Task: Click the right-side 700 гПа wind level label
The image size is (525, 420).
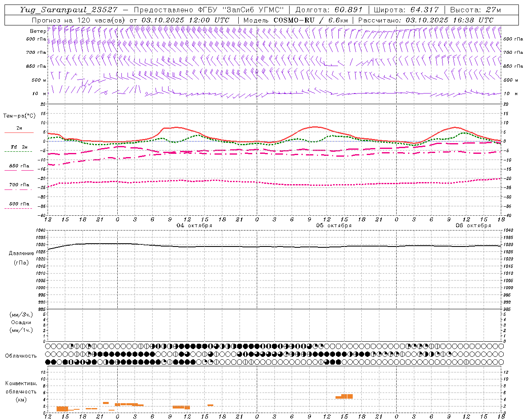Action: point(513,52)
